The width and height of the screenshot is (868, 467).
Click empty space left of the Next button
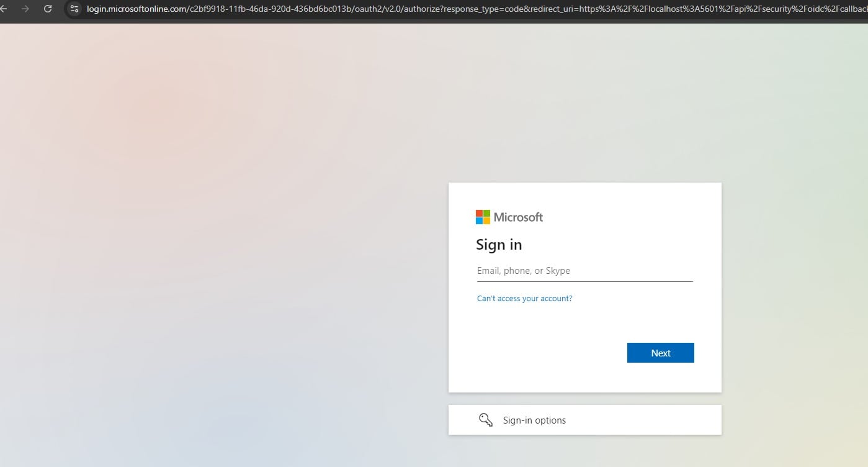point(546,353)
